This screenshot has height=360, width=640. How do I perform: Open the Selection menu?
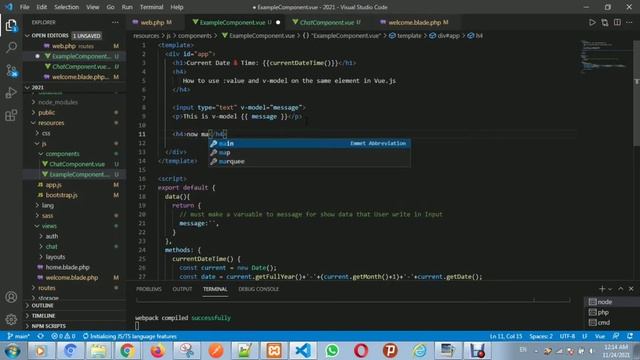click(66, 7)
